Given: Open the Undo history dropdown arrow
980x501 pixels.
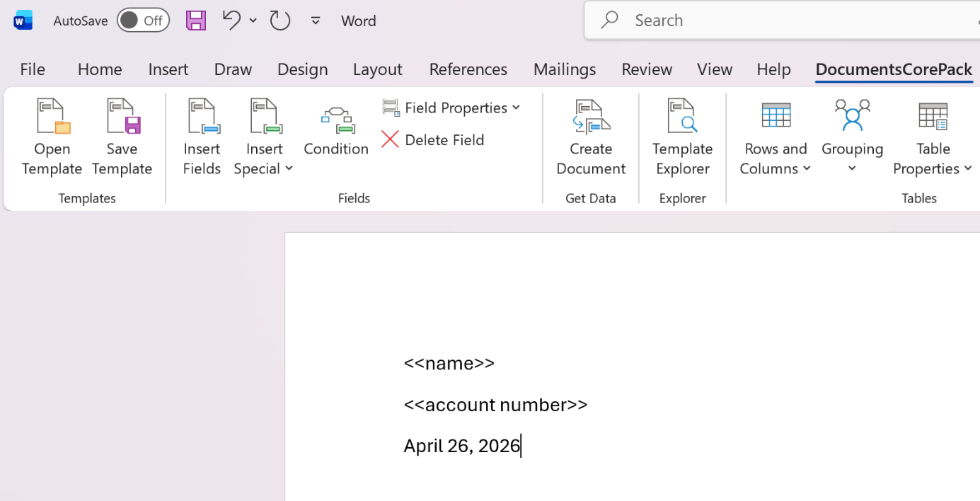Looking at the screenshot, I should 253,21.
